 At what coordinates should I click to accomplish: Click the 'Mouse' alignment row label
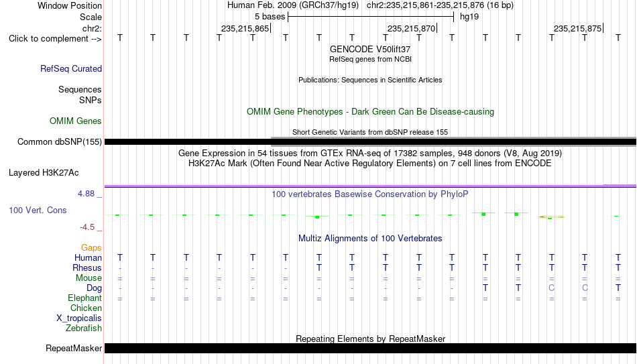pos(89,278)
